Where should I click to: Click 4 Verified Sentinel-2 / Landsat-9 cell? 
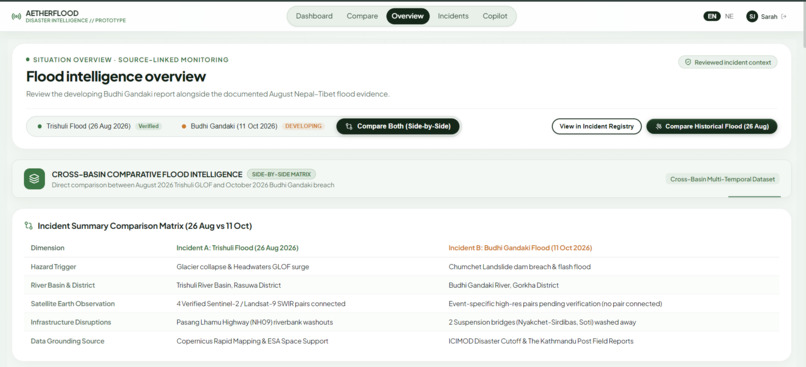(261, 304)
